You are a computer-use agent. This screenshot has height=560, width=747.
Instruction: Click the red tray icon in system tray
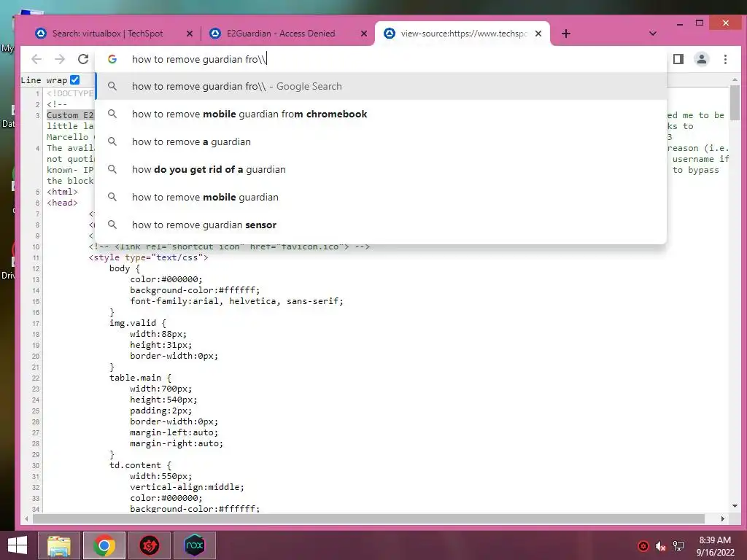[643, 546]
